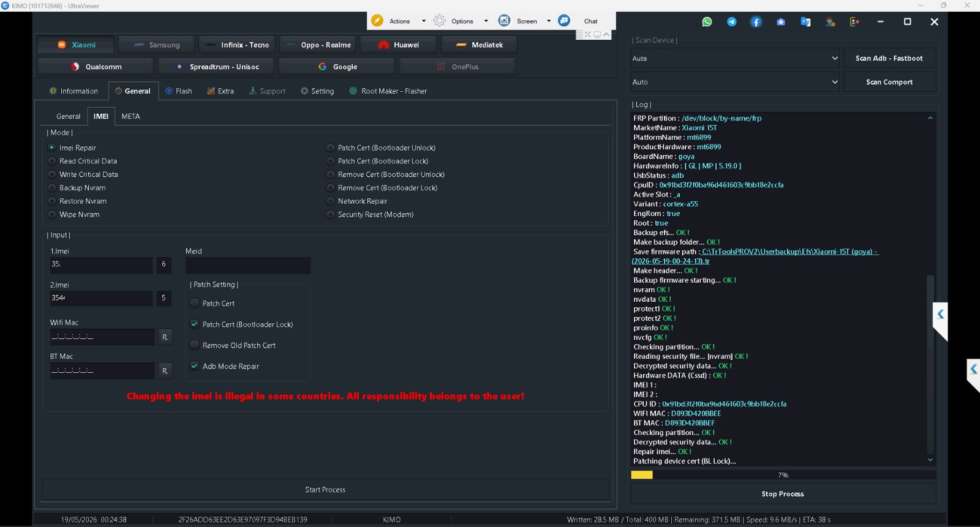The width and height of the screenshot is (980, 527).
Task: Open the Facebook page icon
Action: [756, 21]
